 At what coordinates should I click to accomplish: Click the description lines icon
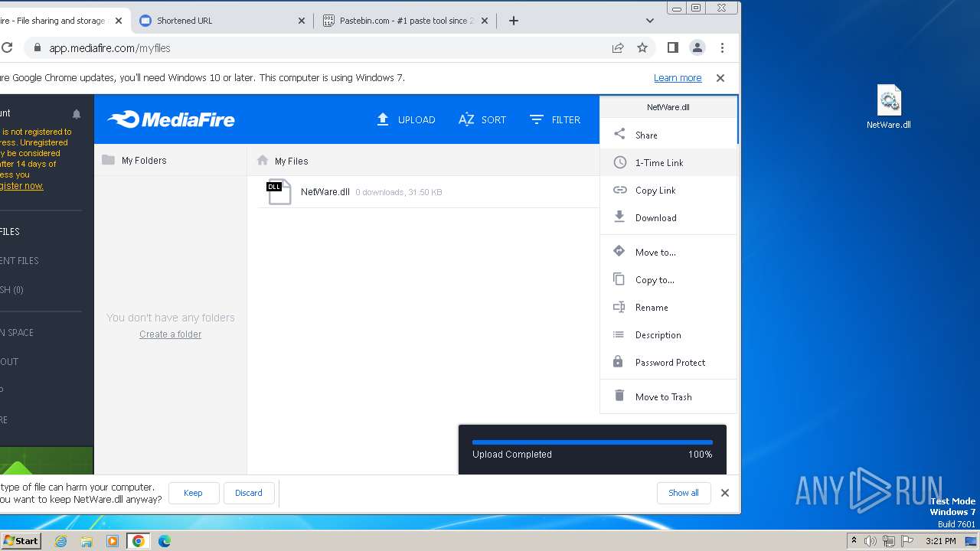619,334
